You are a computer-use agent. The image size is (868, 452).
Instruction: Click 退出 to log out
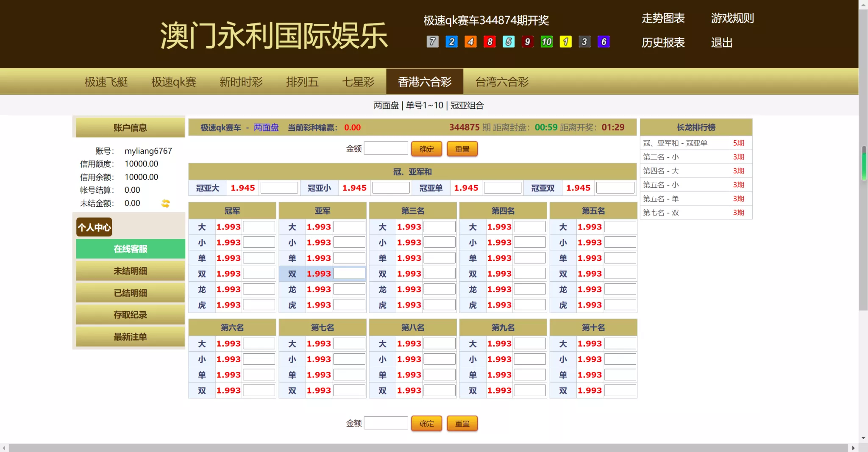click(x=721, y=43)
